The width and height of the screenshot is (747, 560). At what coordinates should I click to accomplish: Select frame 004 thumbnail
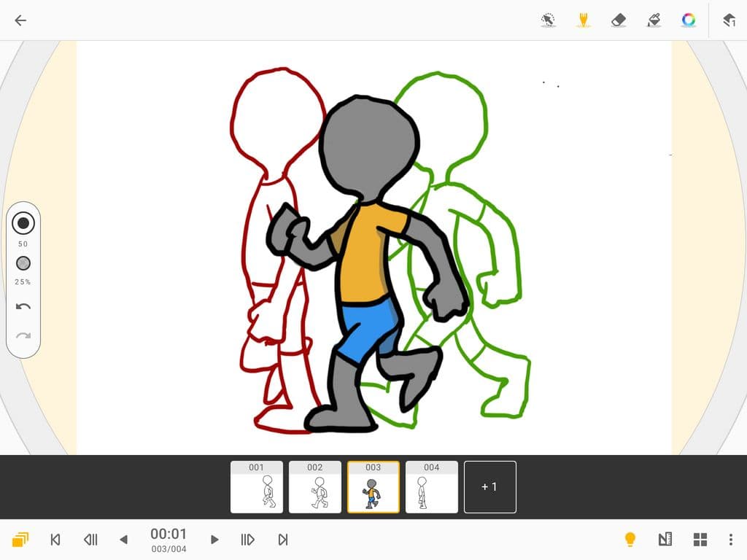(x=431, y=486)
